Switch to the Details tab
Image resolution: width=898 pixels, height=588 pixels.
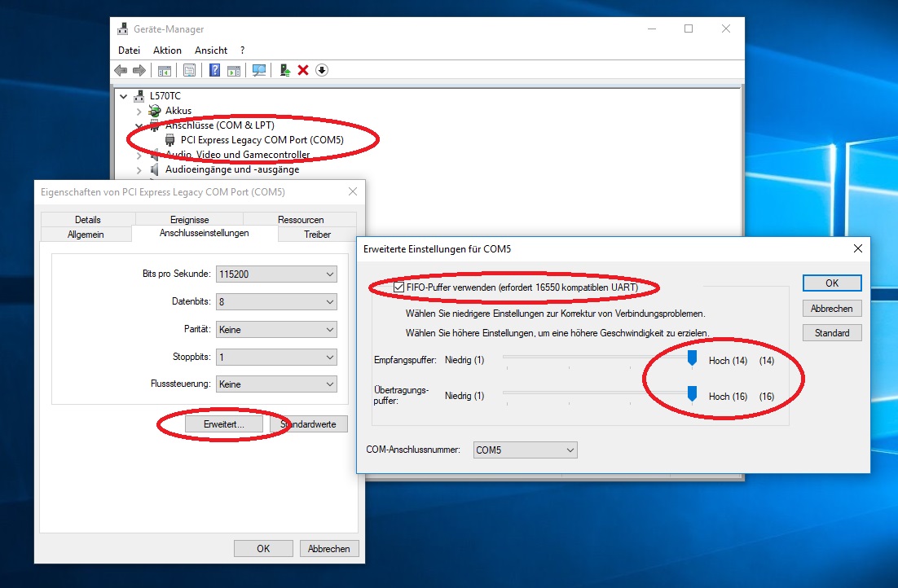87,220
